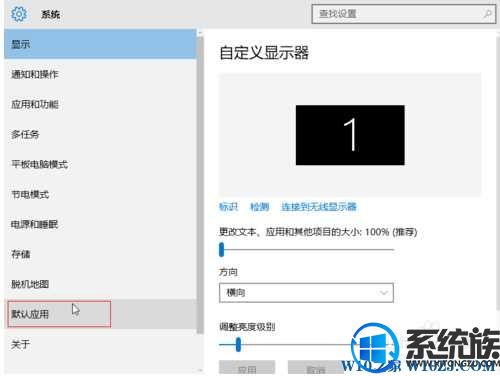Open 通知和操作 settings
Viewport: 500px width, 376px height.
(x=100, y=74)
